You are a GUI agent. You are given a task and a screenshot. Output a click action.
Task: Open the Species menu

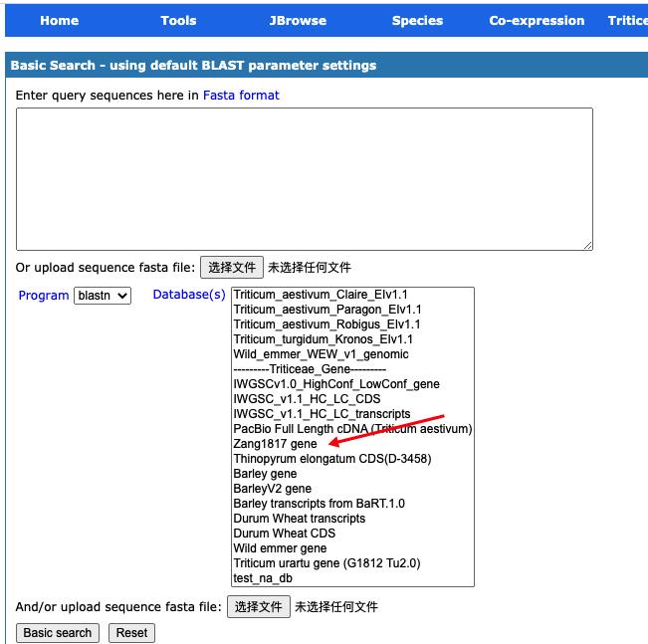pyautogui.click(x=417, y=20)
